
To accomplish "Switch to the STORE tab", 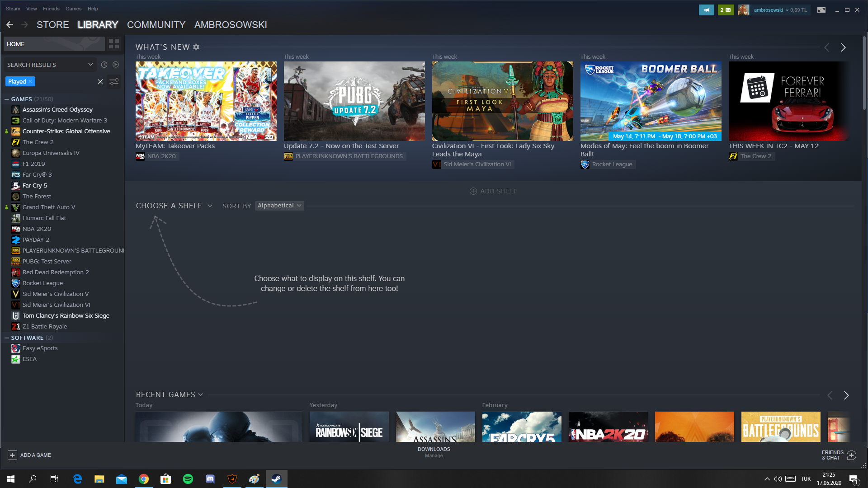I will [53, 25].
